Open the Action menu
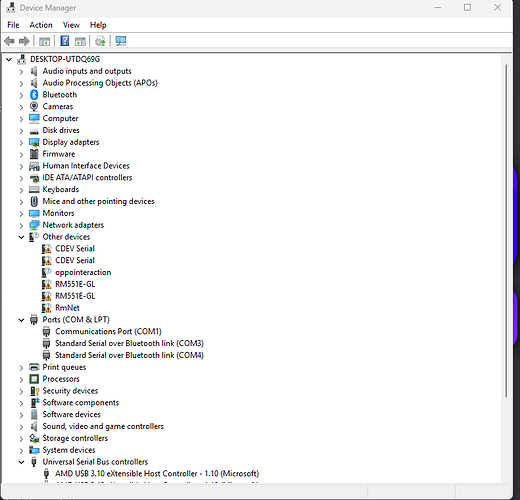The height and width of the screenshot is (500, 520). (x=41, y=25)
